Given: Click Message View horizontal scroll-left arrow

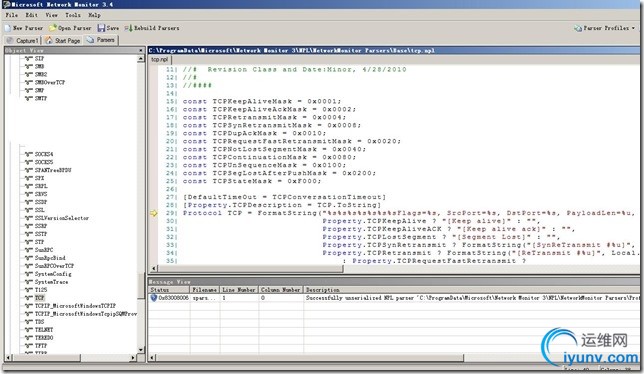Looking at the screenshot, I should pyautogui.click(x=152, y=358).
